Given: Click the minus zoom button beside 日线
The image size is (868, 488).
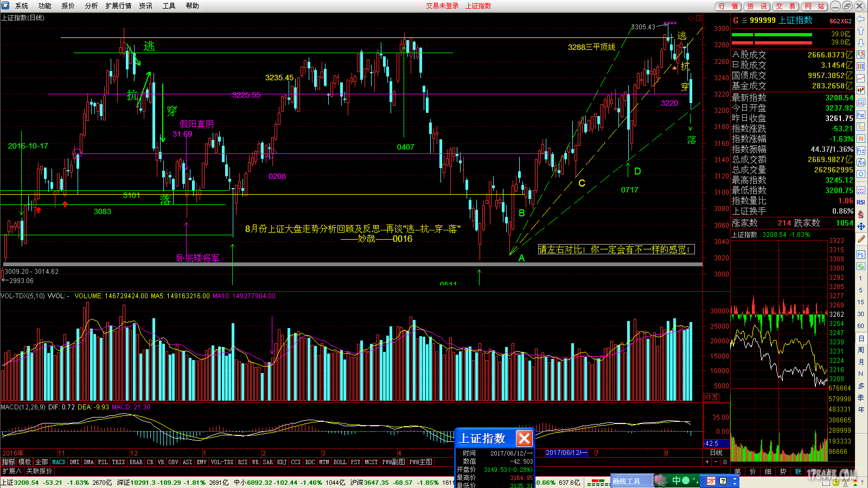Looking at the screenshot, I should click(x=716, y=462).
